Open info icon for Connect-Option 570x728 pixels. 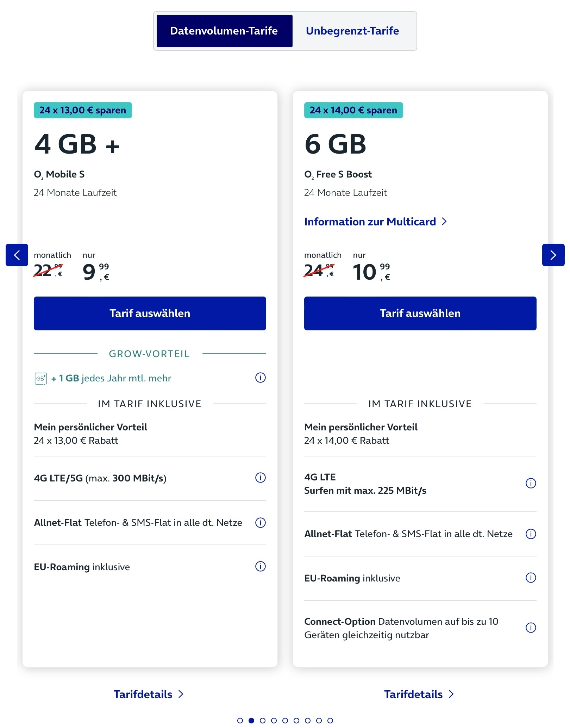(x=531, y=628)
